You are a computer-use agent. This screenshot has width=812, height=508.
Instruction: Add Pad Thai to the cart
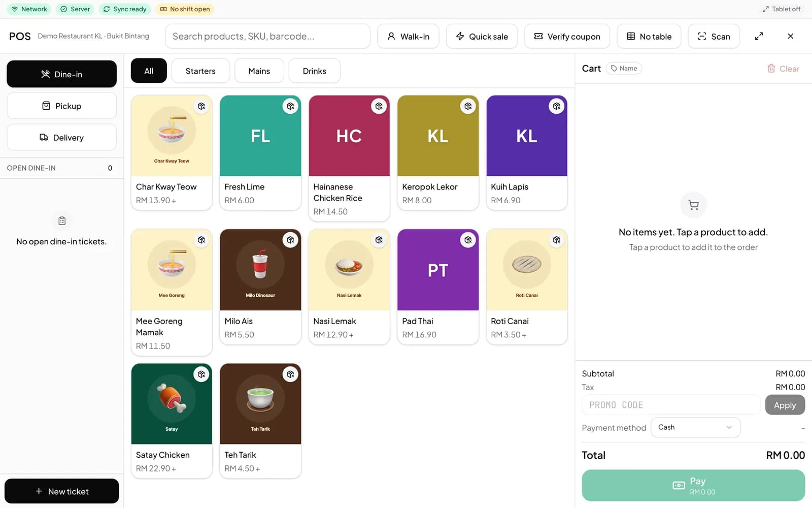pos(438,287)
